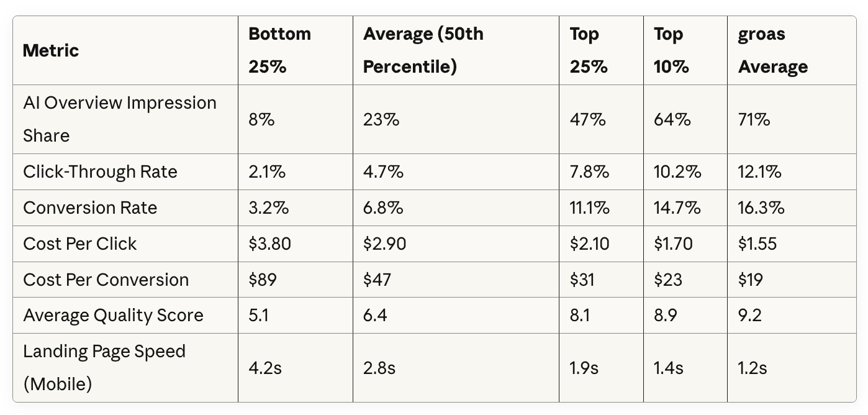Select the Cost Per Click row label
The image size is (868, 415).
(79, 244)
